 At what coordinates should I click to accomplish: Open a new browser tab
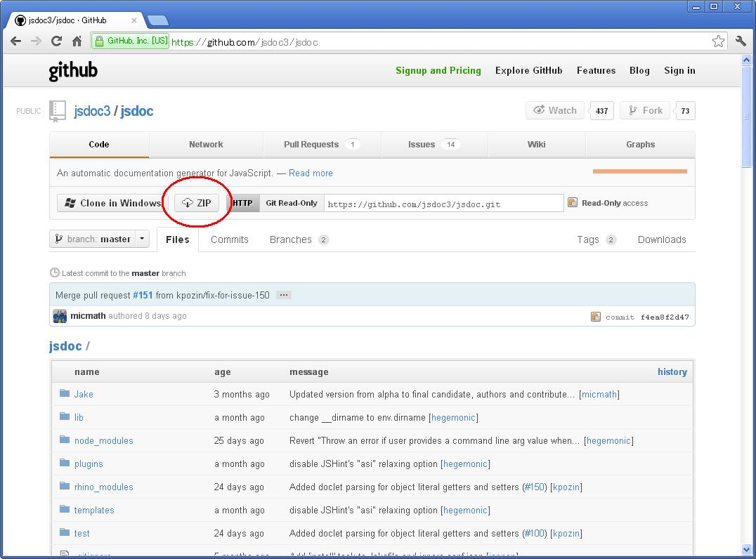157,20
